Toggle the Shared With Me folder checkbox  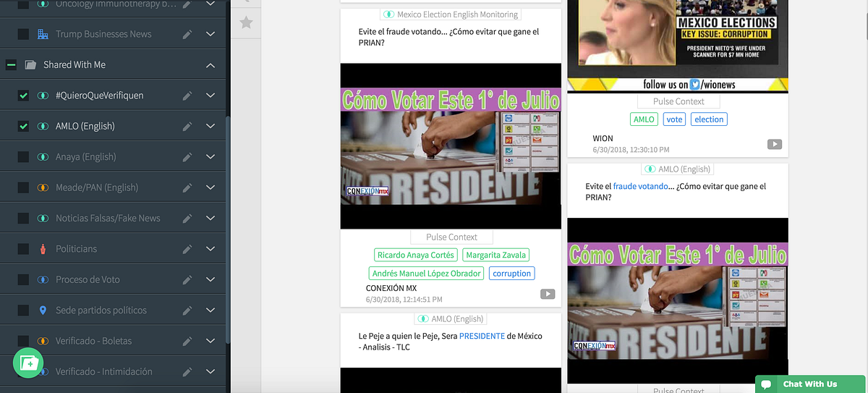(11, 64)
